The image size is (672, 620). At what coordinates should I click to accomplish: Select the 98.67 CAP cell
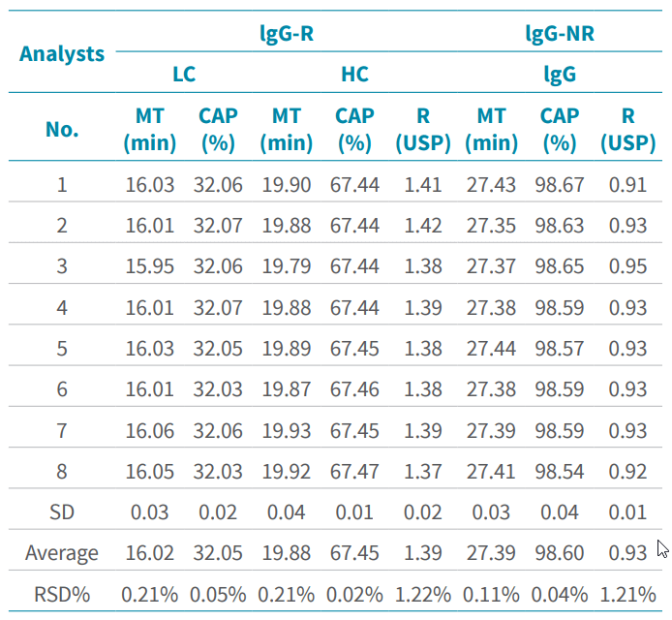pyautogui.click(x=560, y=184)
